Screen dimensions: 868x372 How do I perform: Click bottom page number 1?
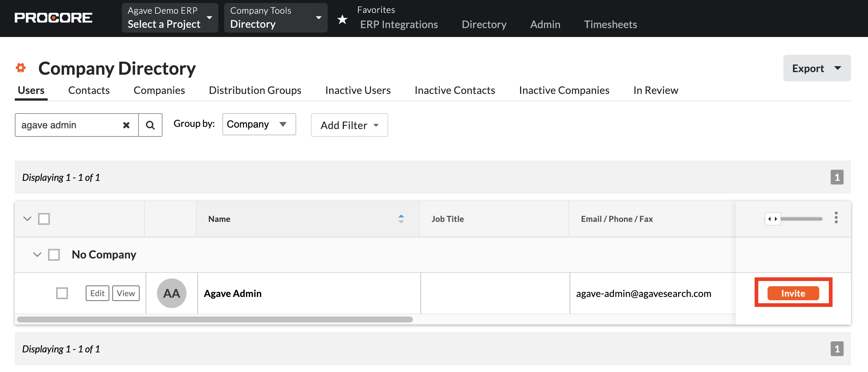click(x=837, y=349)
